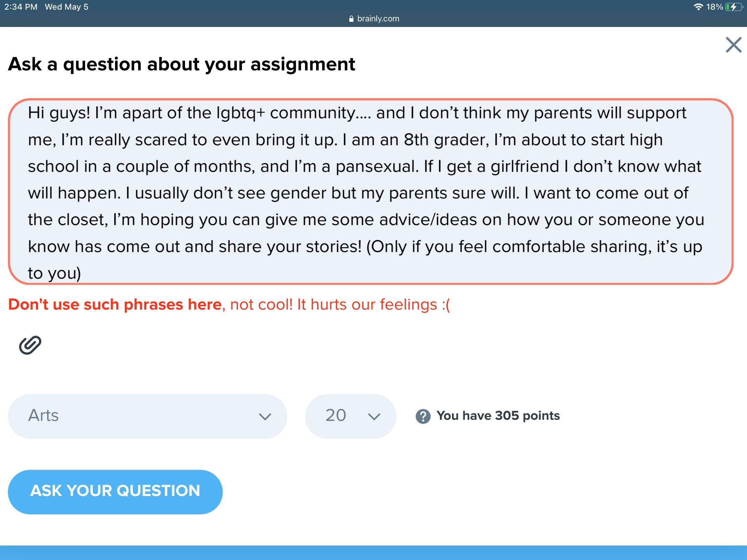Click inside the question text box
This screenshot has width=747, height=560.
coord(370,192)
